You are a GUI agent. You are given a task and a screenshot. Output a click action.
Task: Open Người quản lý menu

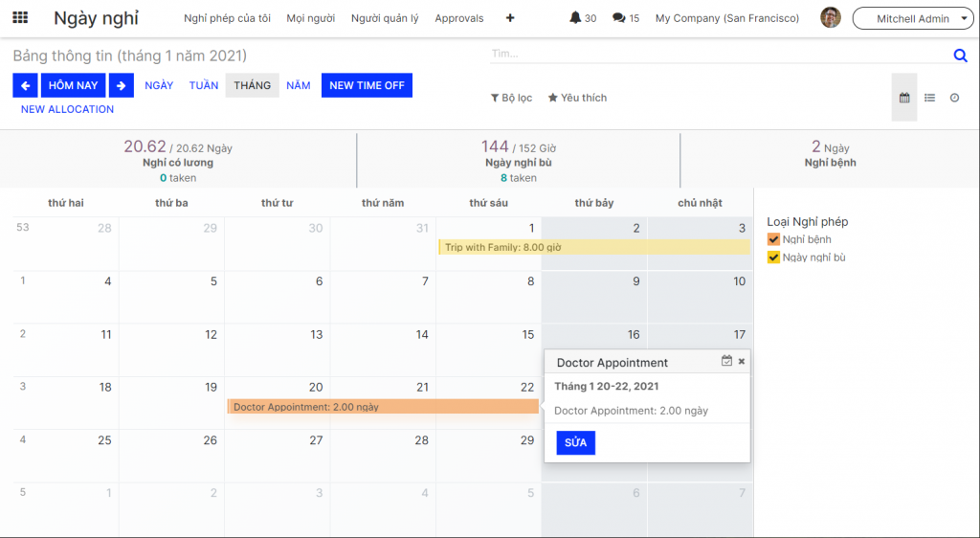tap(385, 18)
